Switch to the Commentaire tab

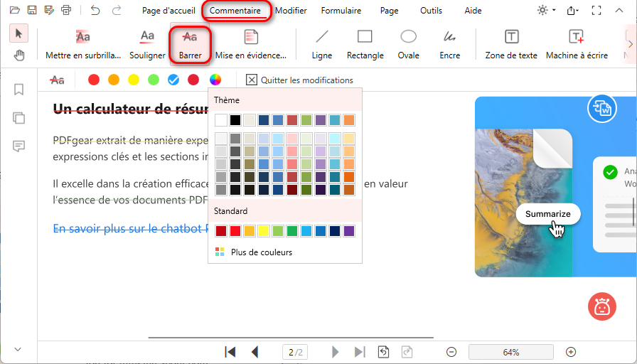[235, 11]
